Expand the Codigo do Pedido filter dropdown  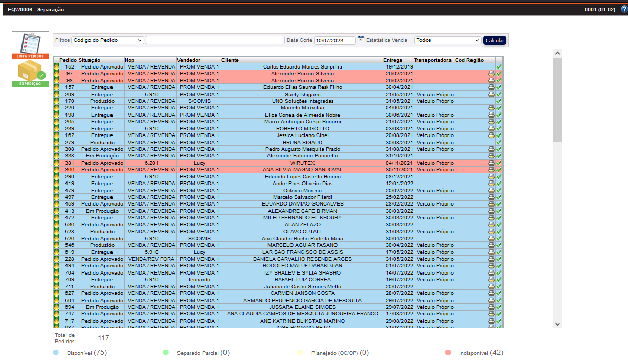pyautogui.click(x=107, y=40)
